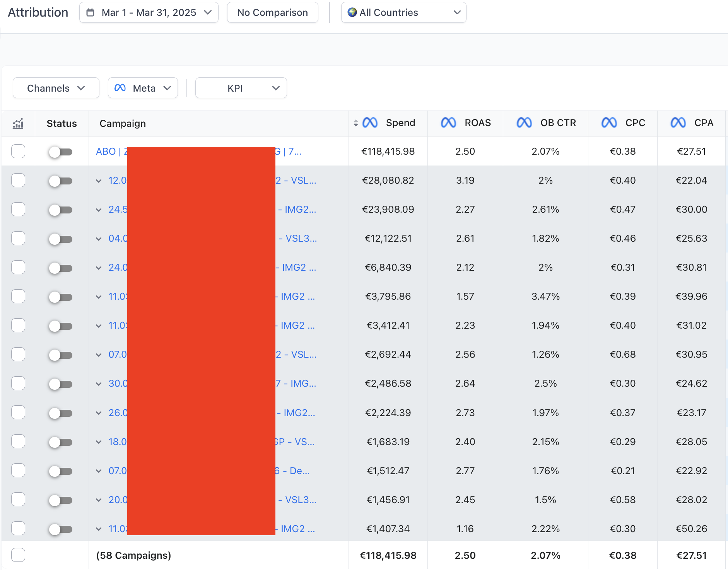Toggle status switch on the €23,908.09 row
Viewport: 728px width, 570px height.
pyautogui.click(x=61, y=210)
